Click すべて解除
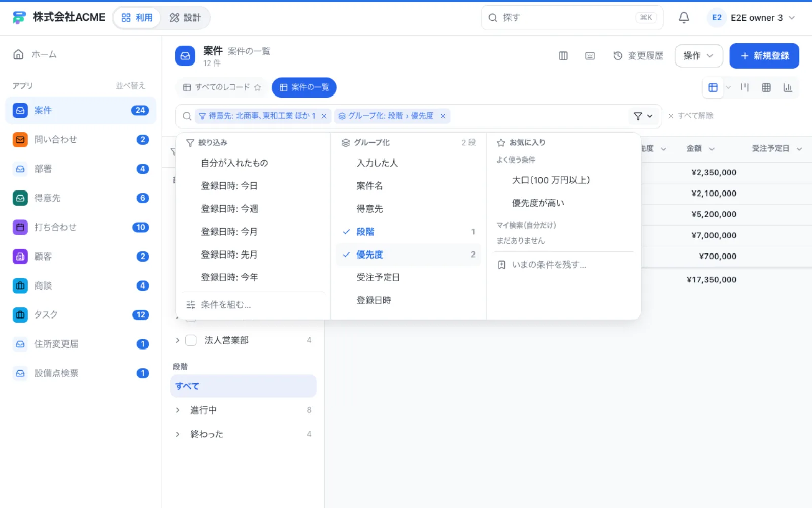 pyautogui.click(x=691, y=116)
